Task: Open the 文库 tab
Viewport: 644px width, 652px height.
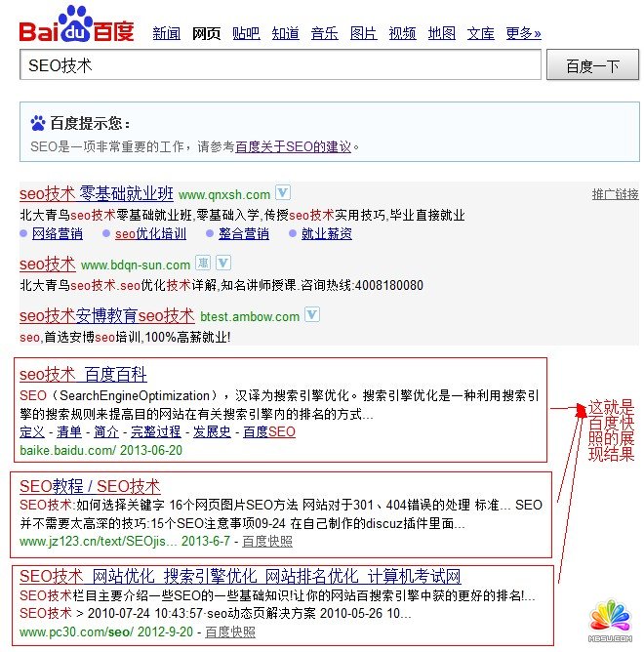Action: point(481,33)
